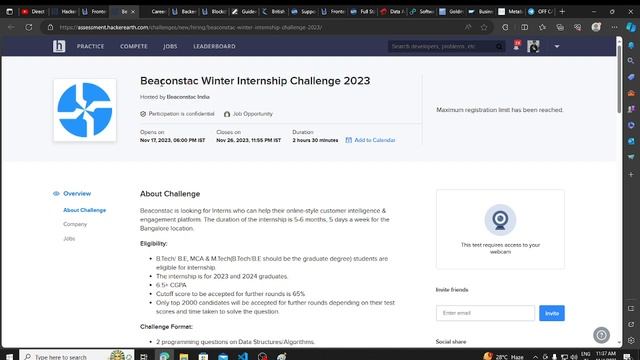The image size is (640, 360).
Task: Open Copilot icon at toolbar end
Action: [x=631, y=27]
